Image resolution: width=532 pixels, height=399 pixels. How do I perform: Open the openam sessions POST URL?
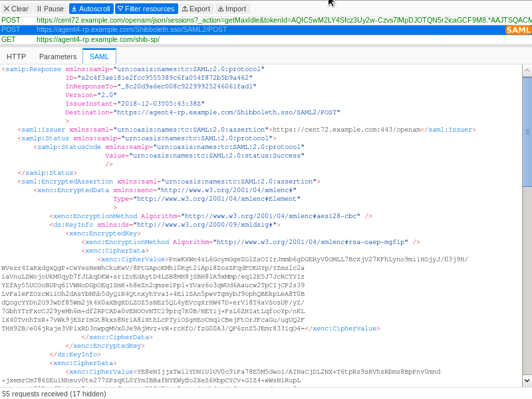point(199,21)
